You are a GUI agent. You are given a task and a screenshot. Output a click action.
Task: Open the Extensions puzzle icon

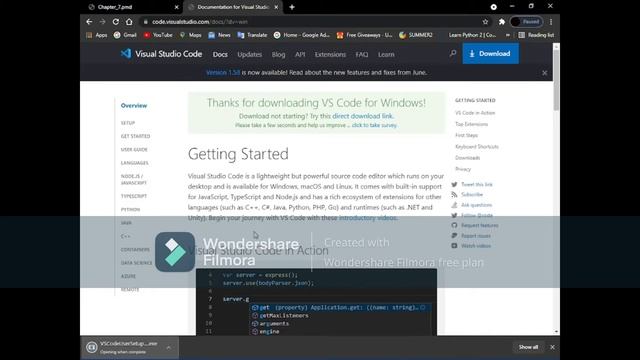pyautogui.click(x=502, y=22)
